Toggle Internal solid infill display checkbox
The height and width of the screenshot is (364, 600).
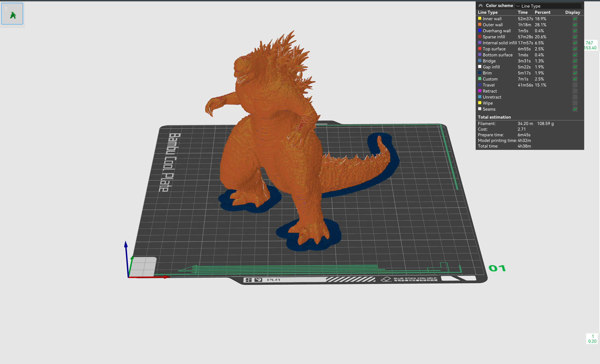(575, 43)
